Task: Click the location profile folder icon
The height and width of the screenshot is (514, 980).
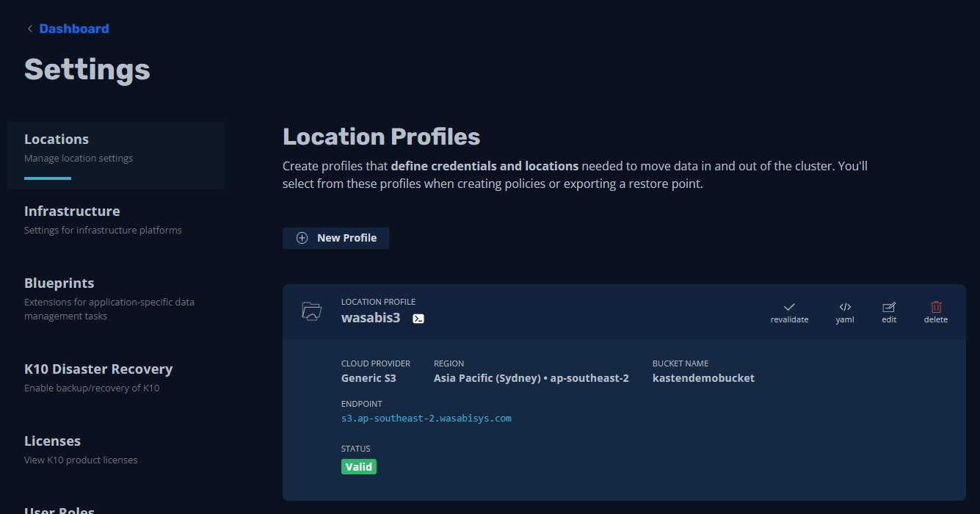Action: [312, 311]
